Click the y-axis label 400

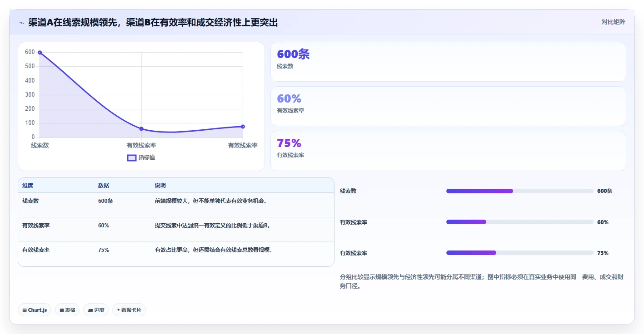click(30, 80)
